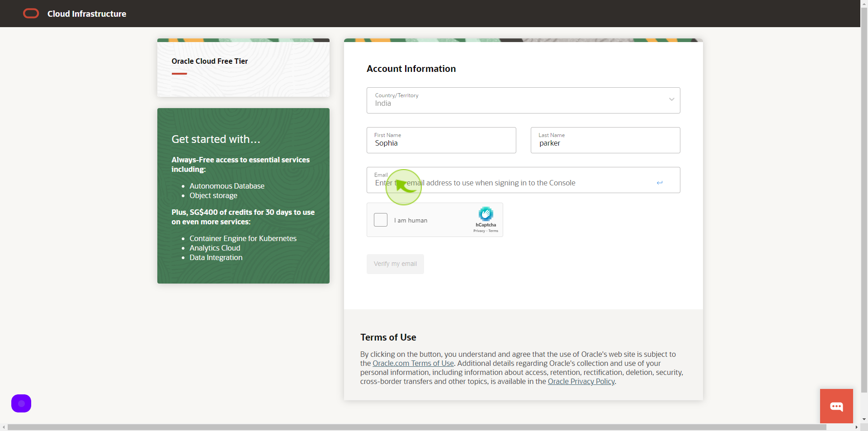Click the purple round widget icon
The image size is (868, 431).
pos(21,403)
